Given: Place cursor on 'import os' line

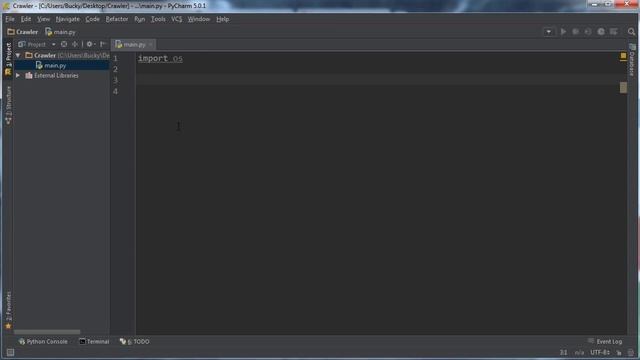Looking at the screenshot, I should click(x=160, y=58).
